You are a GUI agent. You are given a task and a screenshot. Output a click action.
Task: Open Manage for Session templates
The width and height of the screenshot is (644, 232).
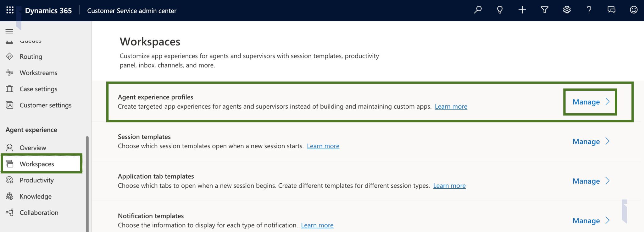(591, 142)
